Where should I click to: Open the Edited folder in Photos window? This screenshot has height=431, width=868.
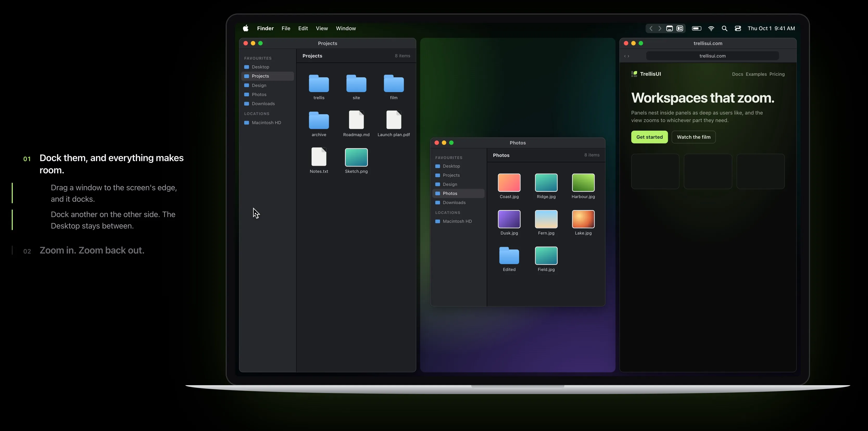click(x=509, y=256)
